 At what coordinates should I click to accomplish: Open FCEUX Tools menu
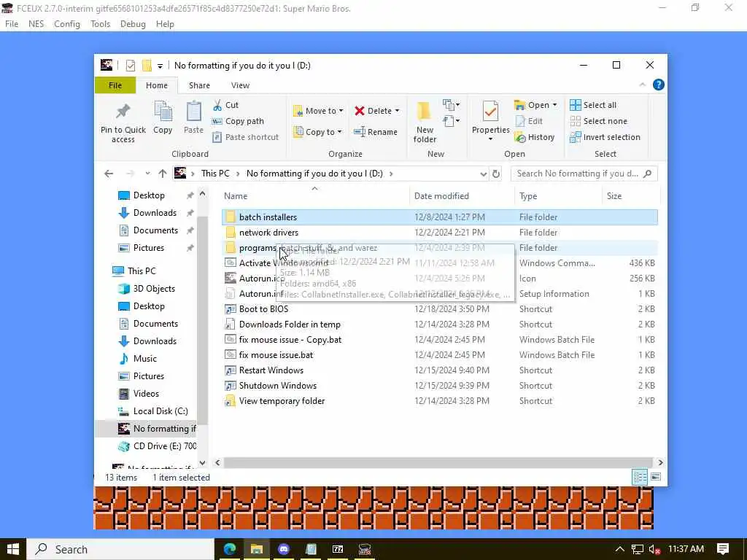(x=100, y=24)
